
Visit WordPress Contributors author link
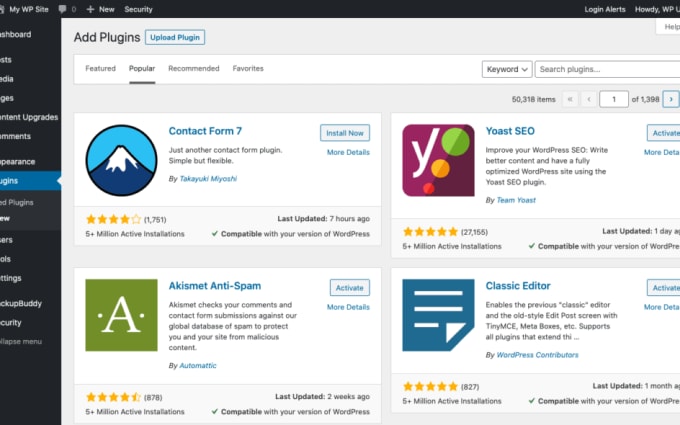[537, 355]
